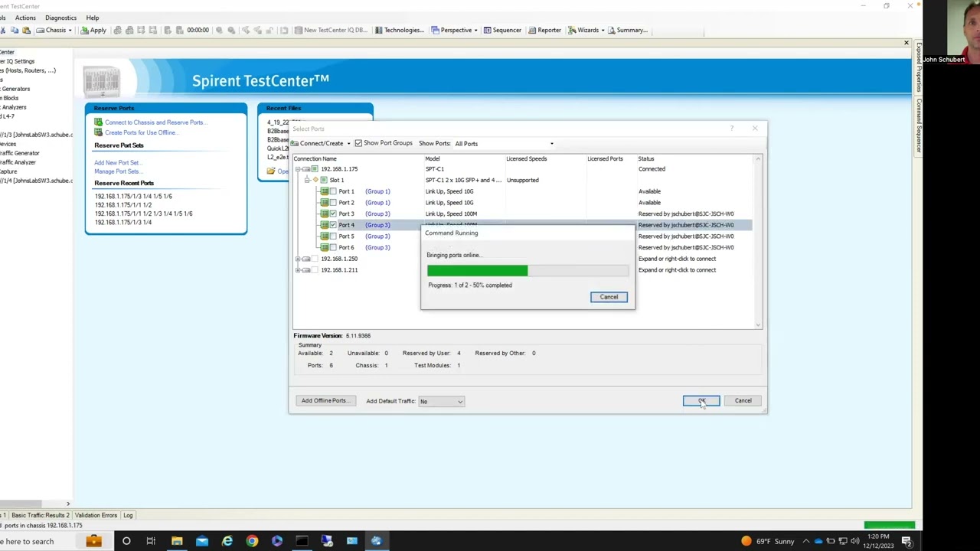Switch to Basic Traffic Results 2 tab
This screenshot has height=551, width=980.
tap(39, 516)
